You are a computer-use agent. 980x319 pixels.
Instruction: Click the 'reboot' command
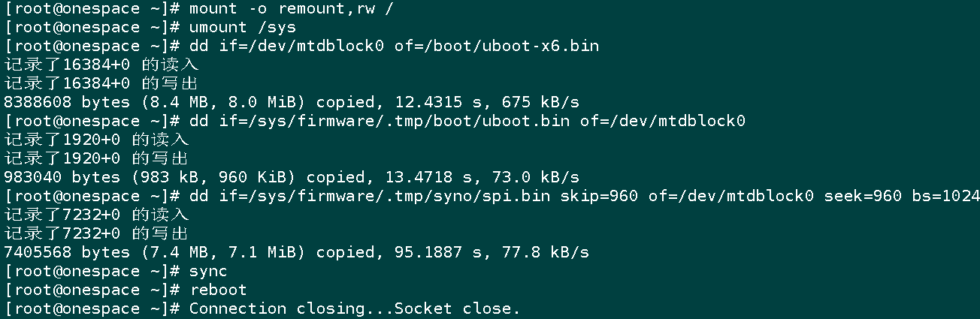(219, 290)
